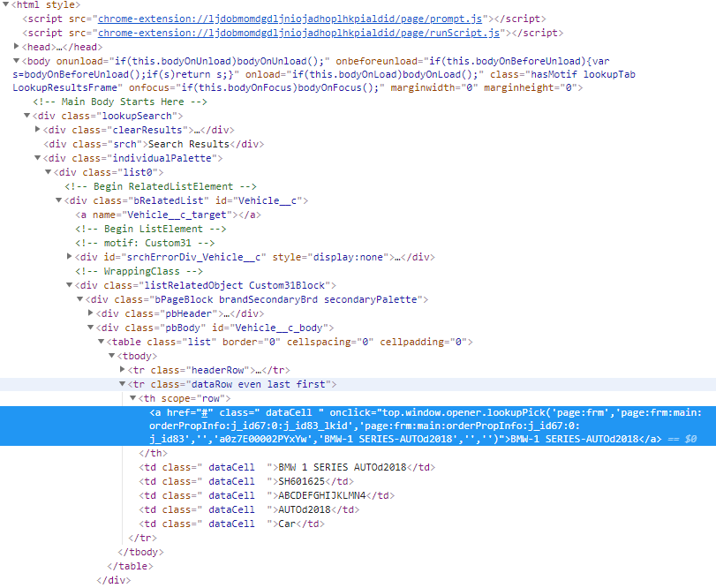Select the Begin ListElement comment

point(151,229)
